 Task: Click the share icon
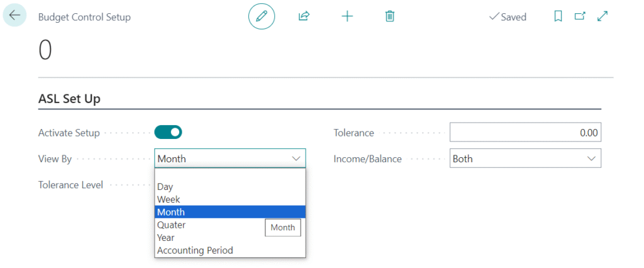click(x=304, y=16)
